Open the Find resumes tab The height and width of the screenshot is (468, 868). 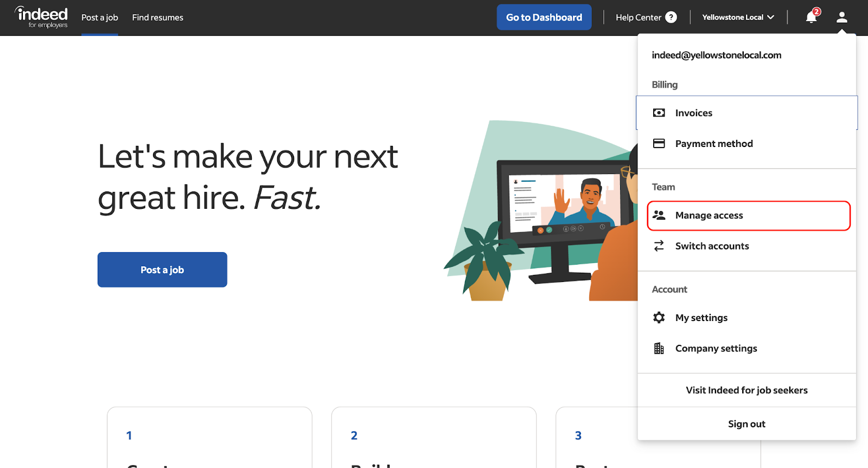[x=157, y=17]
